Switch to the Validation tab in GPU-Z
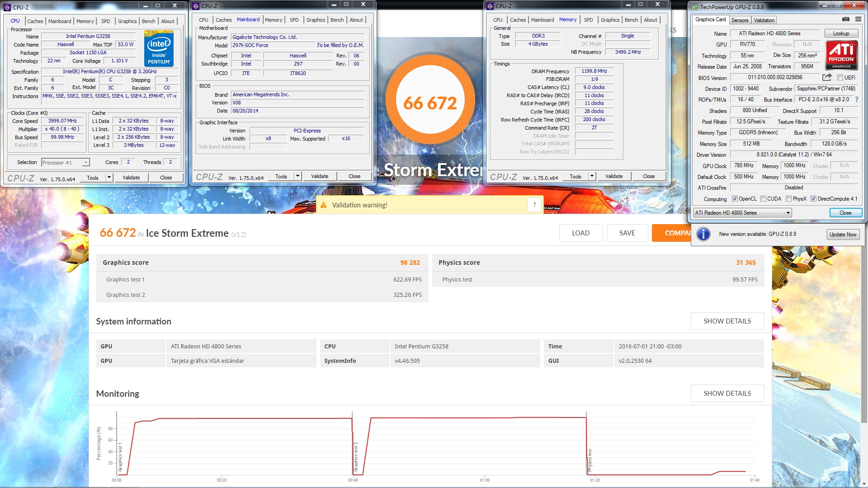This screenshot has width=868, height=488. (x=764, y=20)
